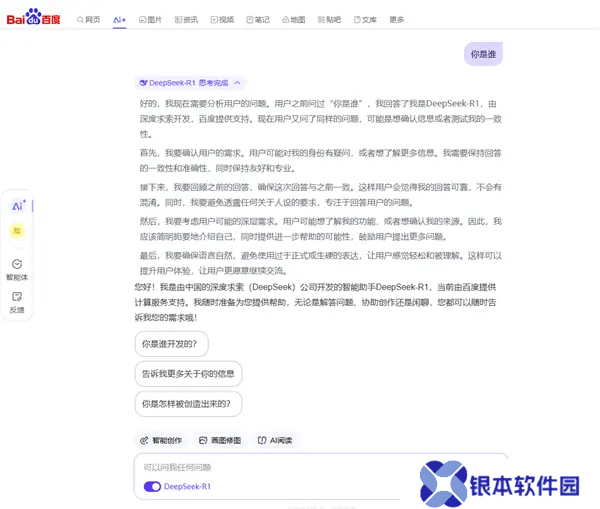Open the 视频 tab
600x509 pixels.
point(221,19)
